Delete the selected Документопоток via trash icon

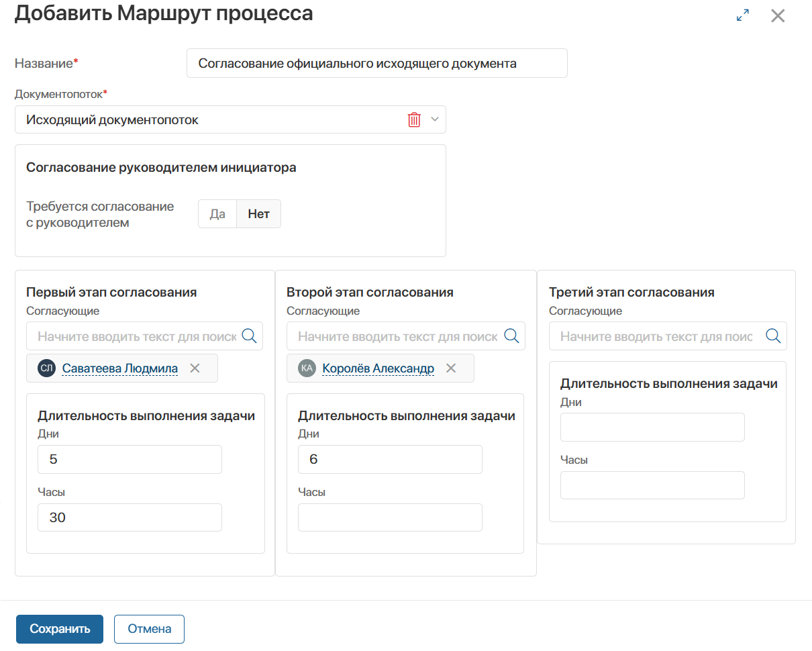pos(415,119)
